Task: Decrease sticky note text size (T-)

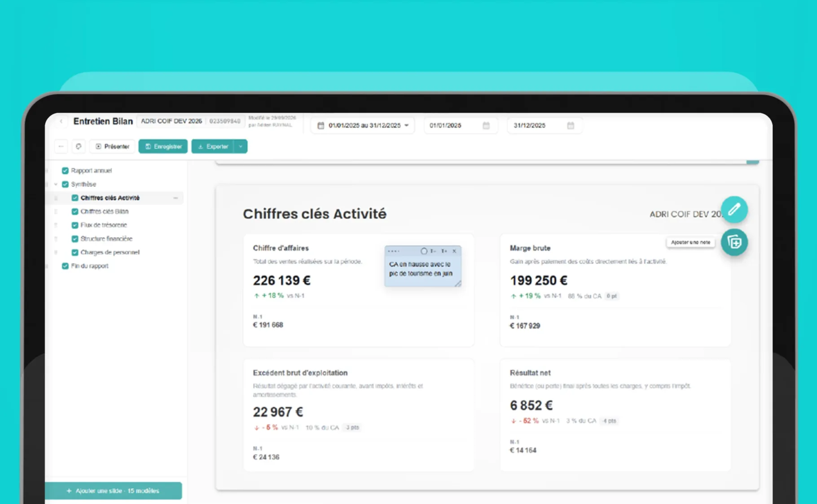Action: coord(433,251)
